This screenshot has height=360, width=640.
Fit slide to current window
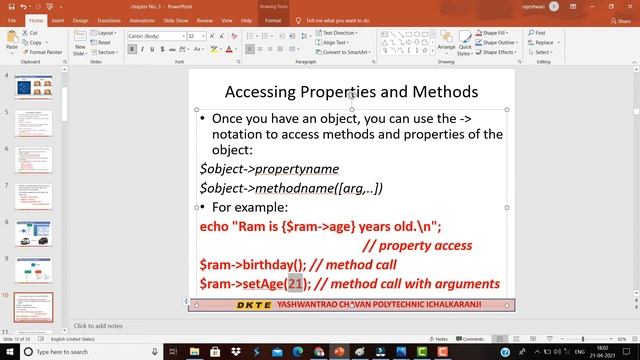[635, 339]
